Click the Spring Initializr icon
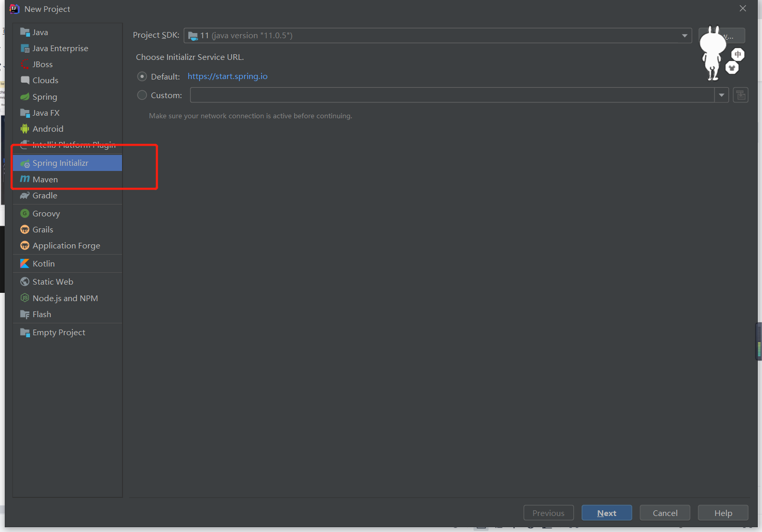Image resolution: width=762 pixels, height=532 pixels. pyautogui.click(x=25, y=163)
